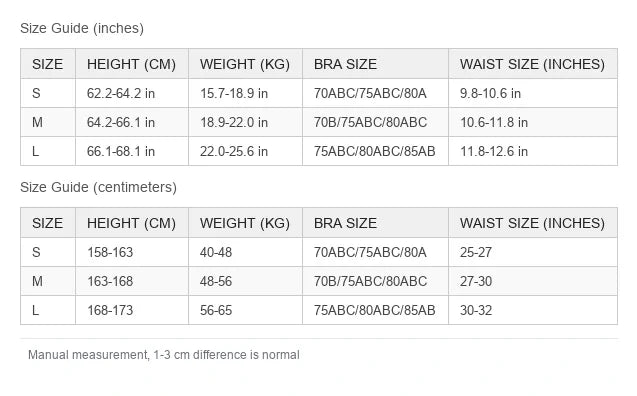Select the 22.0-25.6 in weight cell
Image resolution: width=637 pixels, height=396 pixels.
coord(245,151)
